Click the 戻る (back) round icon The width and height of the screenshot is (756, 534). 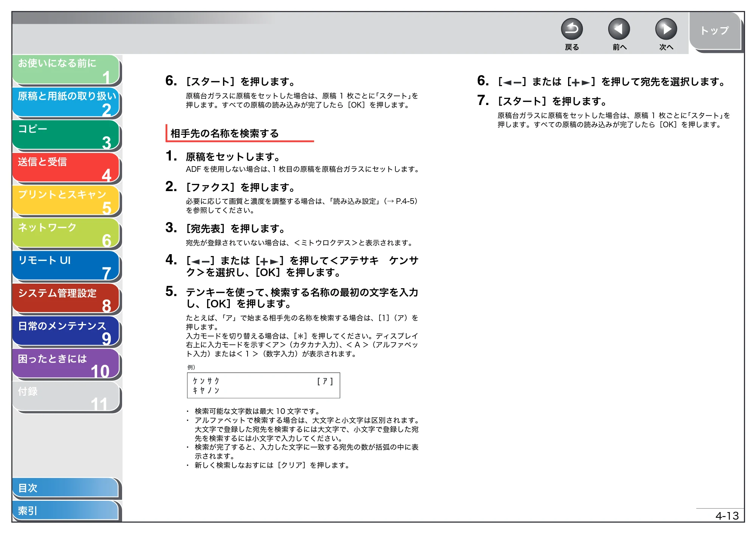(572, 29)
